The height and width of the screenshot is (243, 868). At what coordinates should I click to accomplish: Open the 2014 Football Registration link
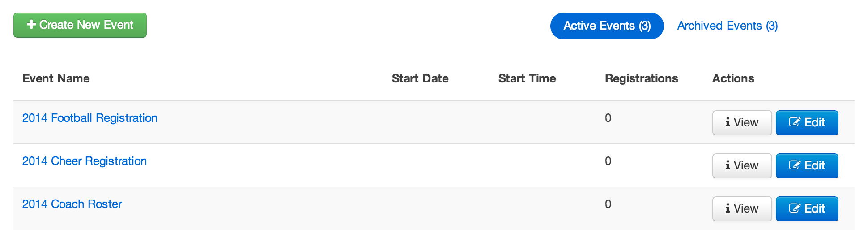90,118
